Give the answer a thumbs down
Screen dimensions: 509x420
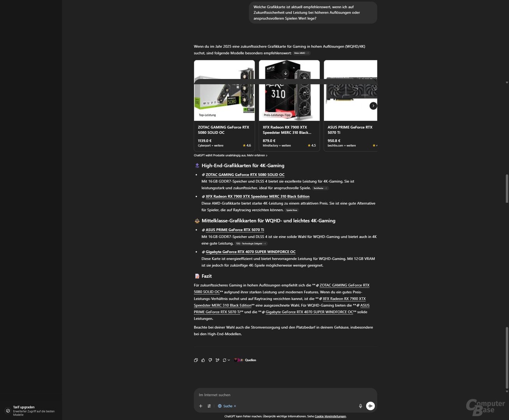210,360
